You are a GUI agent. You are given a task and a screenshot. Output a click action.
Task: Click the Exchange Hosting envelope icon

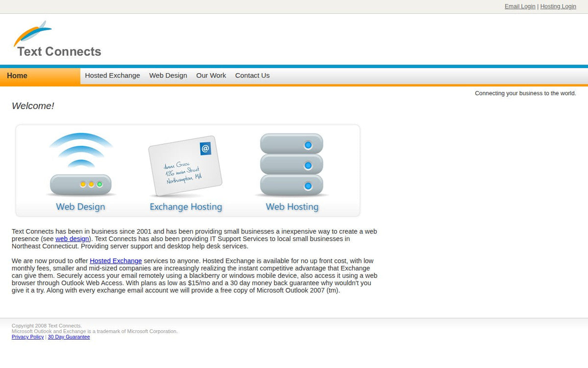[x=185, y=166]
